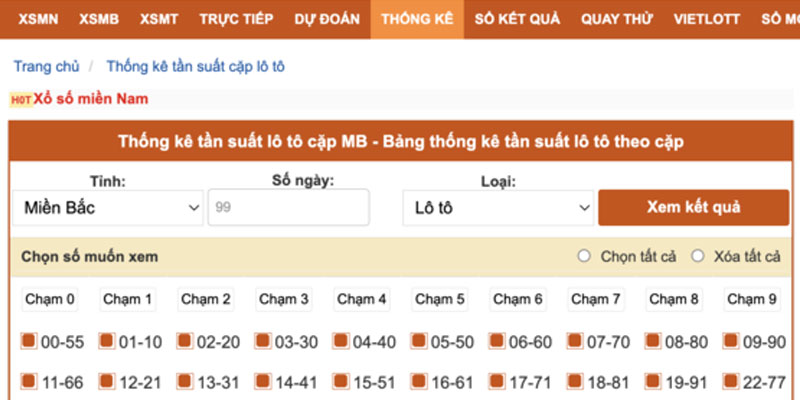Select the Chọn tất cả radio button
The image size is (800, 400).
584,257
